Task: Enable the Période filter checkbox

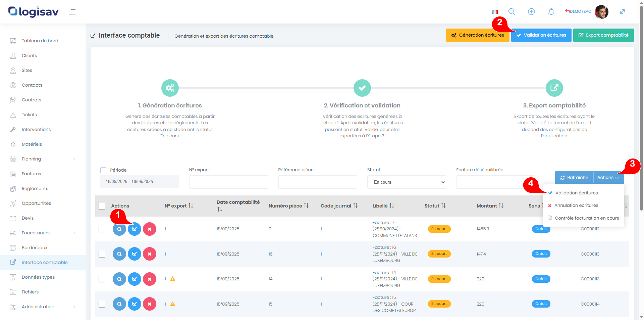Action: [x=103, y=170]
